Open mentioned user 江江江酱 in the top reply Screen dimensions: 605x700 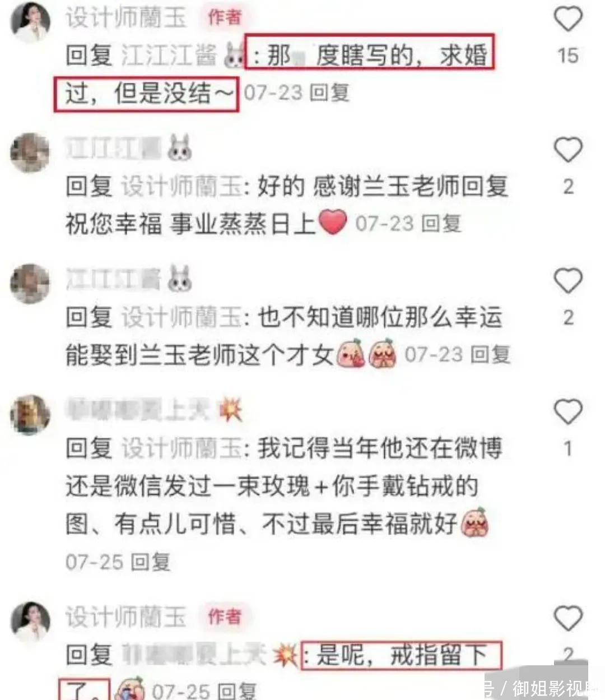[x=169, y=55]
